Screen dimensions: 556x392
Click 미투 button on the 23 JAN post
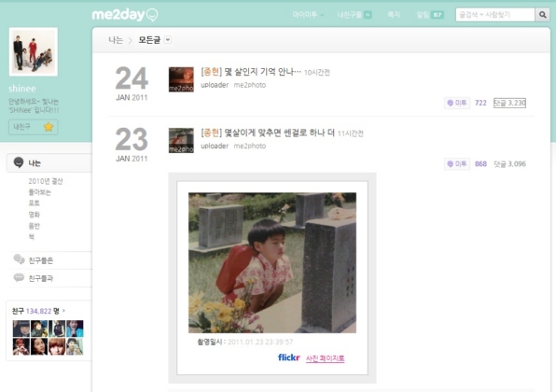(x=457, y=164)
